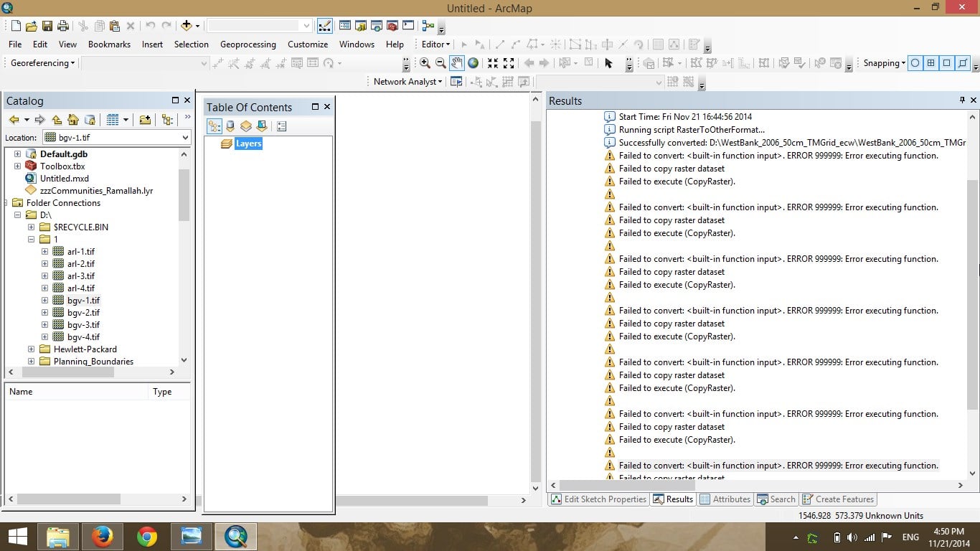Open the Editor dropdown menu
980x551 pixels.
tap(436, 44)
